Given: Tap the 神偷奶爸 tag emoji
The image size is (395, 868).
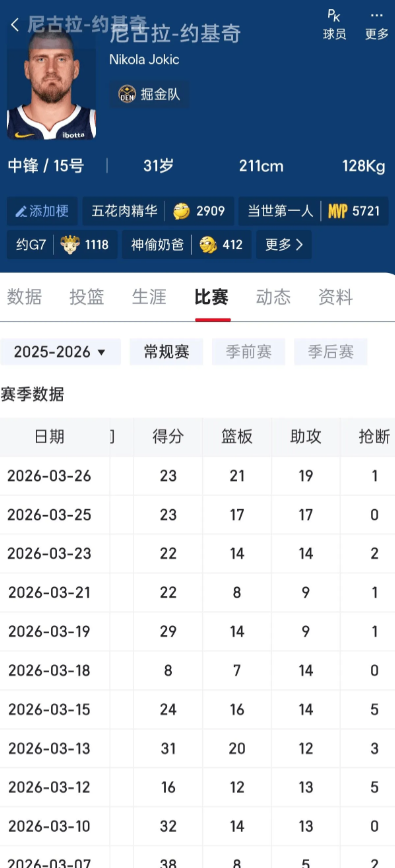Looking at the screenshot, I should click(208, 244).
